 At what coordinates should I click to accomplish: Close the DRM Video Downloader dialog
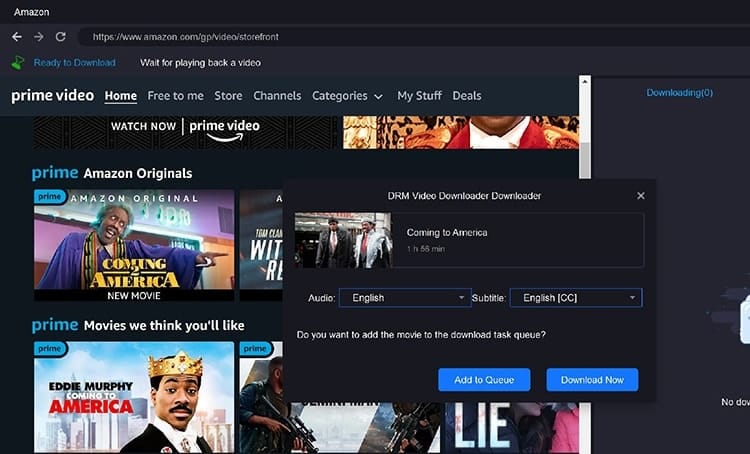point(641,196)
